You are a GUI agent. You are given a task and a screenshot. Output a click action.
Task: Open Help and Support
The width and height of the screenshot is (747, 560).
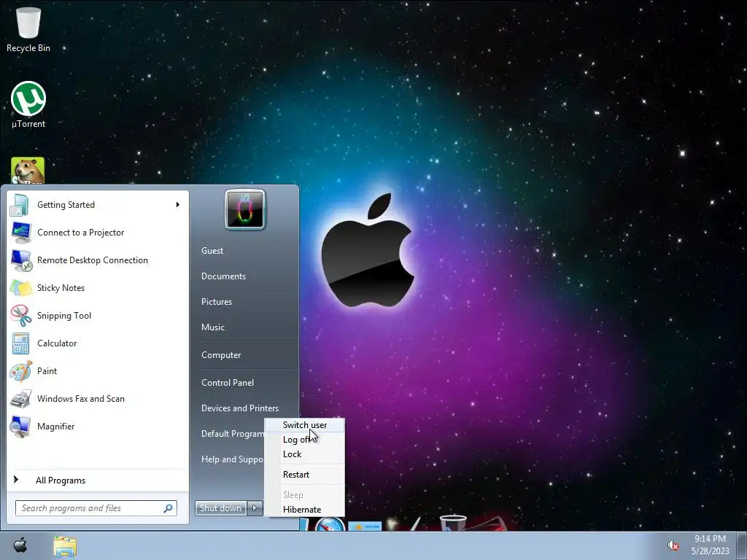231,459
